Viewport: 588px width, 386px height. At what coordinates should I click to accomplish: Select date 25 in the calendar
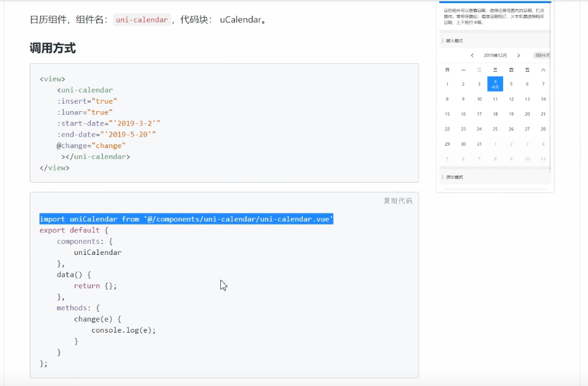tap(495, 129)
